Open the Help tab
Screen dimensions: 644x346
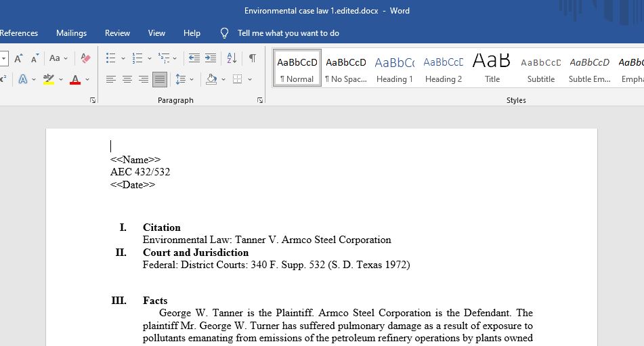coord(192,33)
